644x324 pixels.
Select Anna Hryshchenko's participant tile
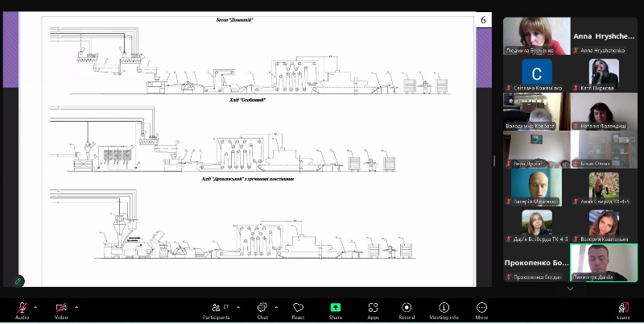(x=604, y=35)
